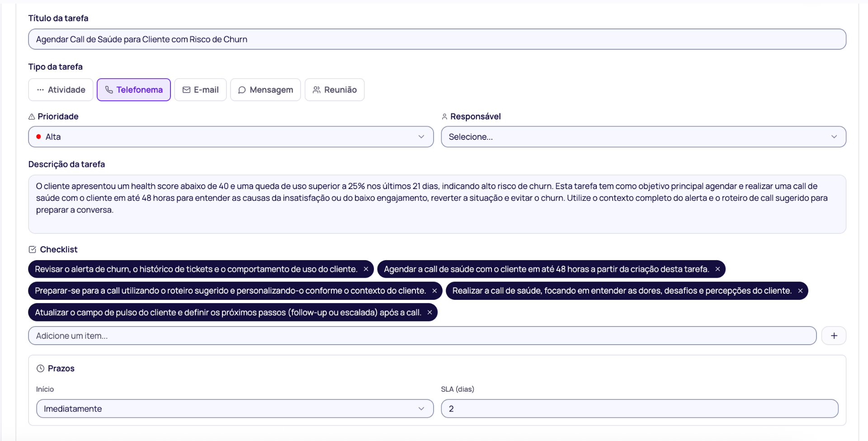Focus the Adicione um item checklist field
Viewport: 868px width, 441px height.
click(422, 336)
